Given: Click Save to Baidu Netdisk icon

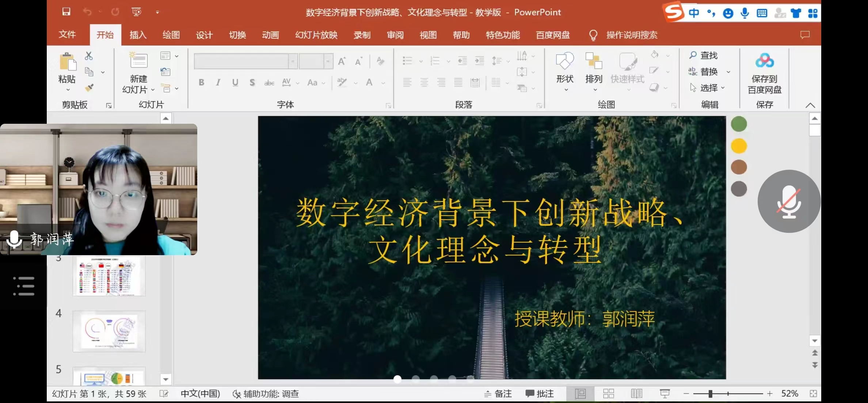Looking at the screenshot, I should click(764, 61).
